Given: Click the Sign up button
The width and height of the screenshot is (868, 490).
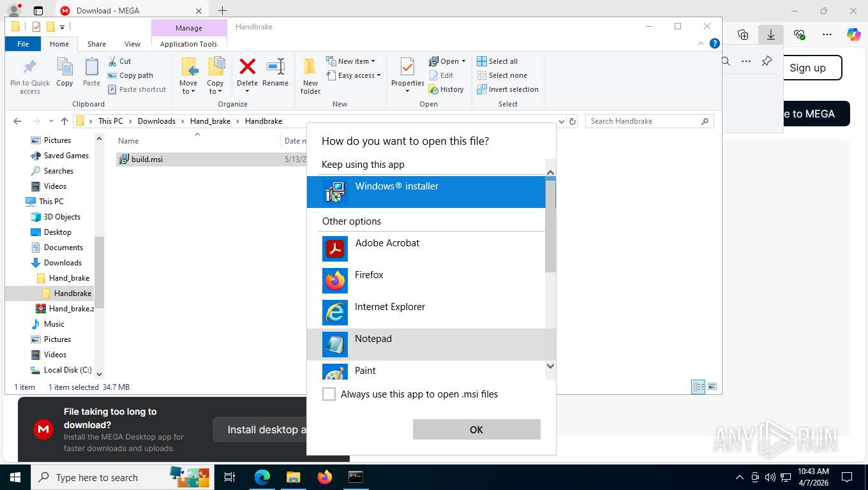Looking at the screenshot, I should [x=807, y=68].
